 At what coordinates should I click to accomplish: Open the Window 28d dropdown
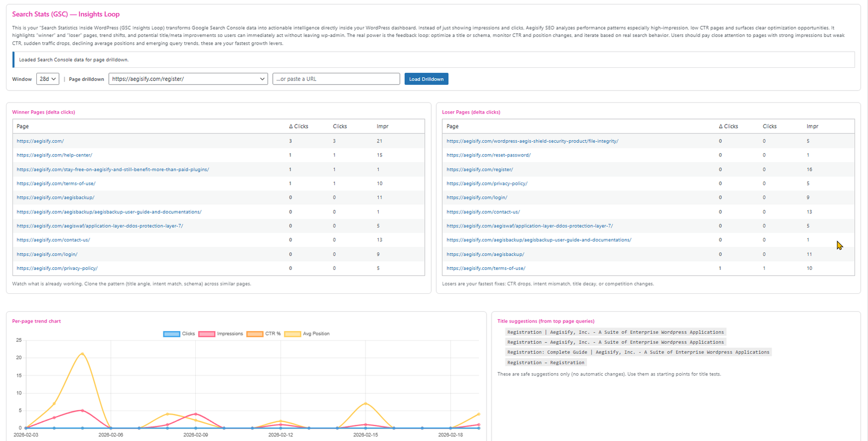click(x=48, y=79)
